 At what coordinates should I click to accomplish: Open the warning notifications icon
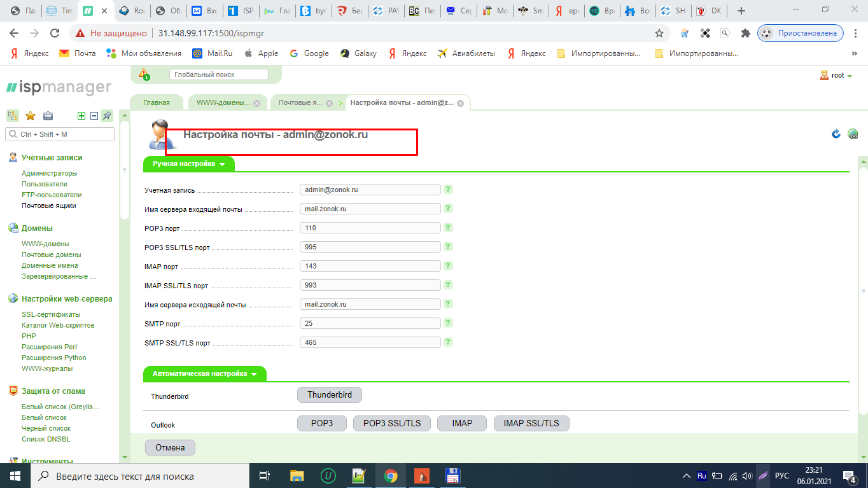(144, 74)
